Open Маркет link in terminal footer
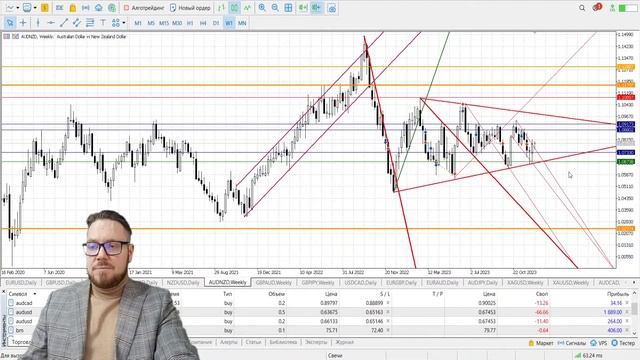The image size is (640, 360). [541, 343]
